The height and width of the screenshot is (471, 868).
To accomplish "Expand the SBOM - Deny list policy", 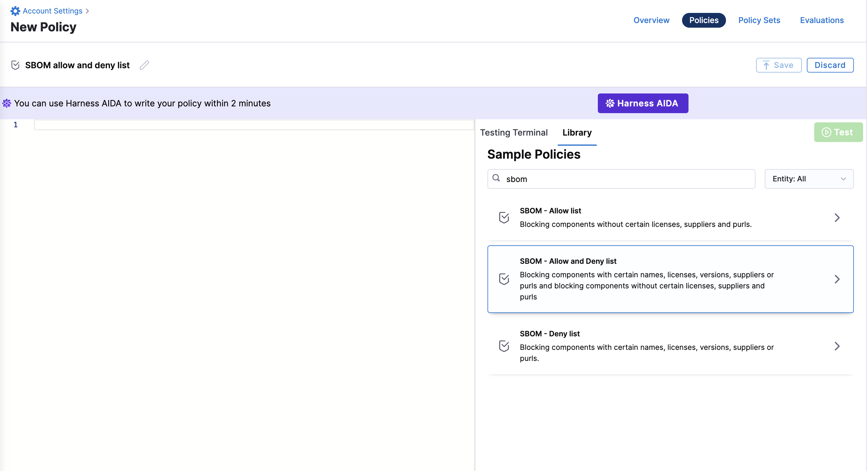I will tap(837, 346).
